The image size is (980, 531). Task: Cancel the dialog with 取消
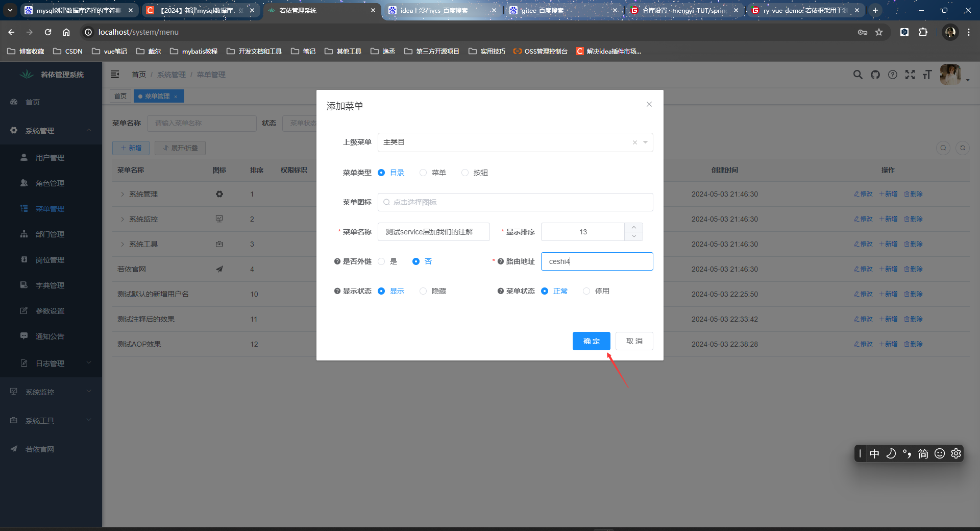click(x=634, y=341)
